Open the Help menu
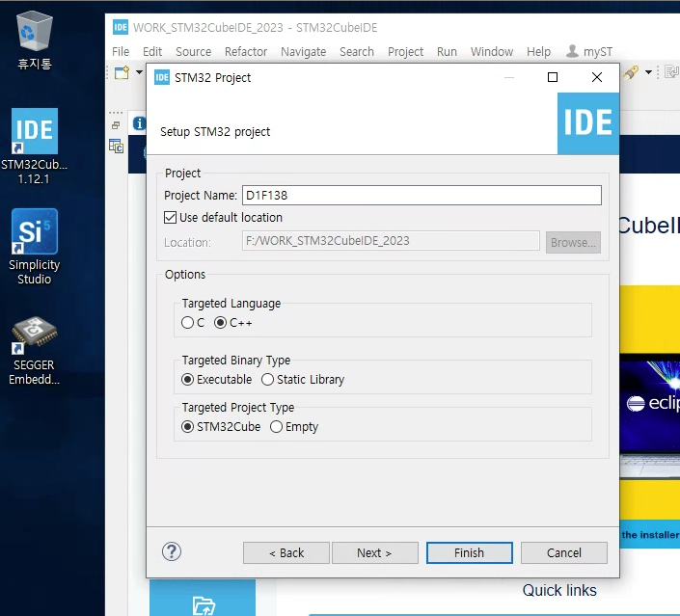Screen dimensions: 680x616 point(538,52)
